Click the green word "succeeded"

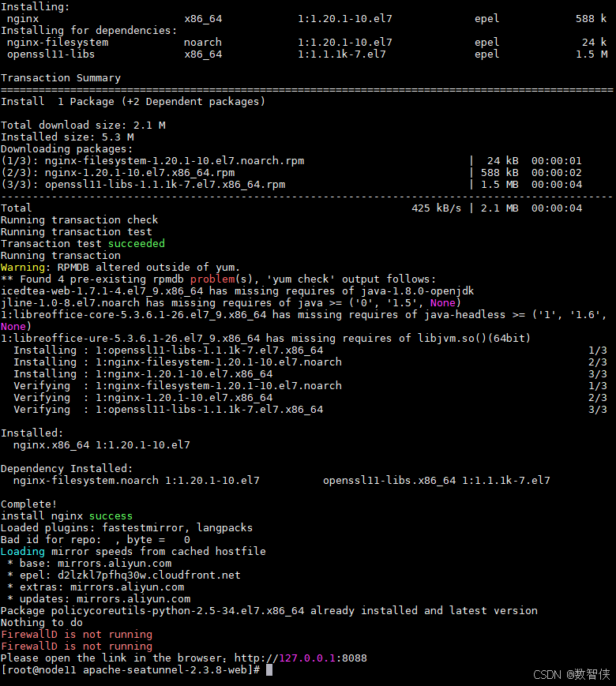pyautogui.click(x=137, y=243)
